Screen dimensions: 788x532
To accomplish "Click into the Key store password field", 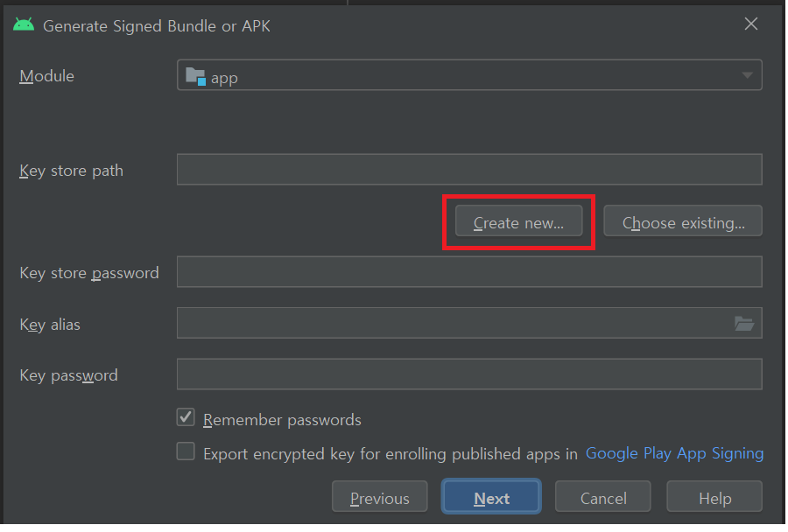I will click(468, 272).
